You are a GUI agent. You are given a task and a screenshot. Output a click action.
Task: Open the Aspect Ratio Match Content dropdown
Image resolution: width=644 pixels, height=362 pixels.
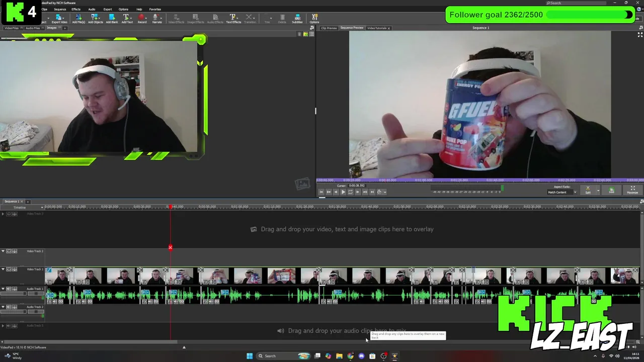[562, 192]
